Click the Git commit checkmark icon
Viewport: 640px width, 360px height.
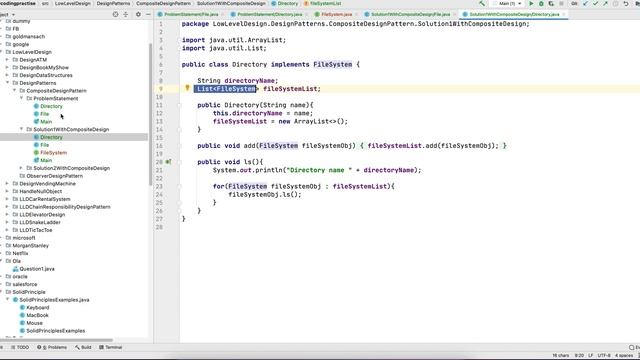click(596, 3)
